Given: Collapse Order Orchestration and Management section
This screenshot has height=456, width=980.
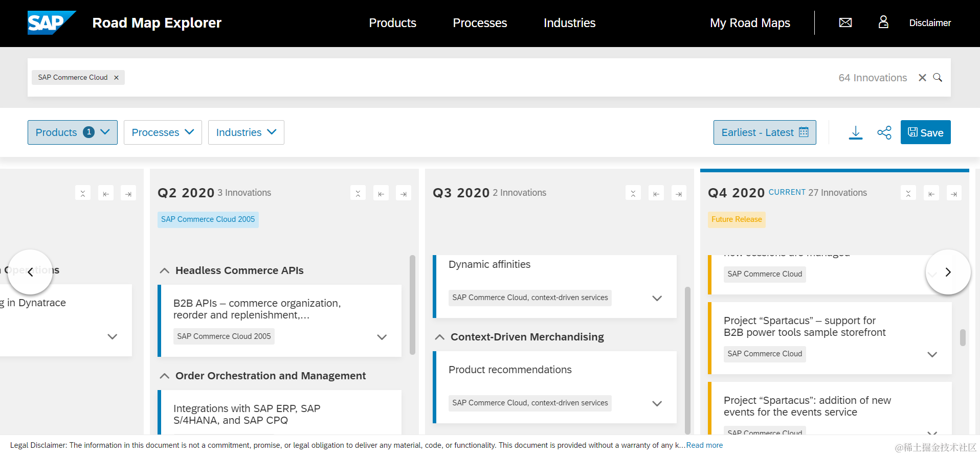Looking at the screenshot, I should (x=165, y=376).
